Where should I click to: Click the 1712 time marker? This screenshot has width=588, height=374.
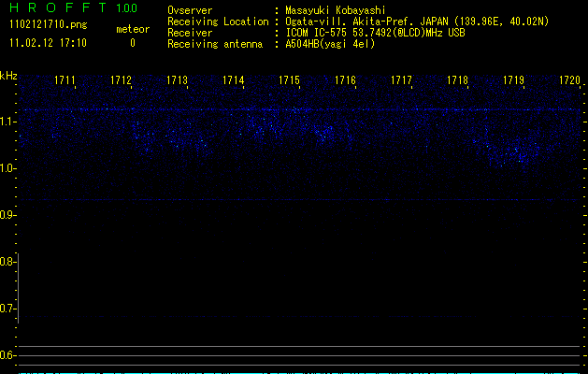tap(122, 80)
